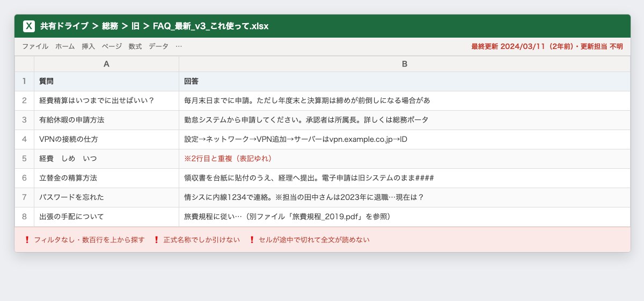Image resolution: width=644 pixels, height=301 pixels.
Task: Click file name FAQ_最新_v3_これ使って.xlsx
Action: pyautogui.click(x=210, y=26)
